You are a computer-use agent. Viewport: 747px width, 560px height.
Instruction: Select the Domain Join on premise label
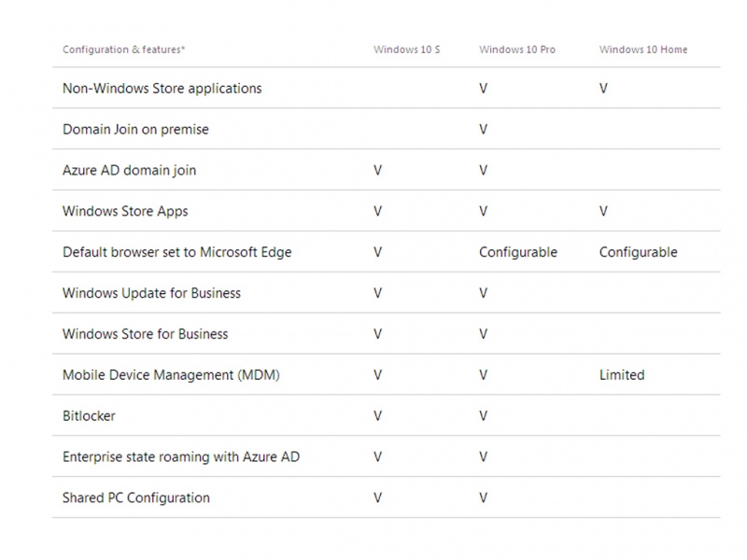tap(135, 130)
